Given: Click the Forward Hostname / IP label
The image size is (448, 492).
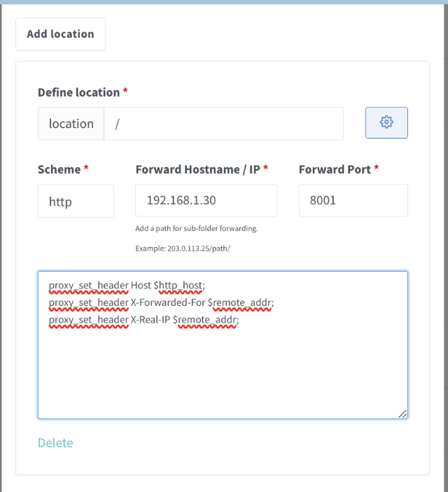Looking at the screenshot, I should point(198,169).
